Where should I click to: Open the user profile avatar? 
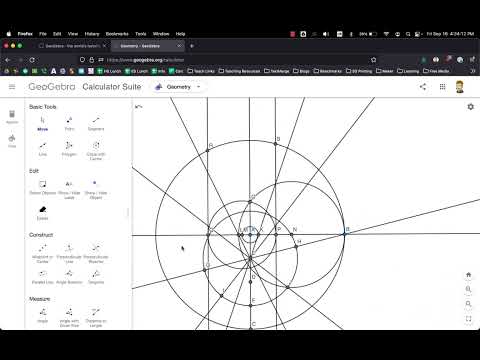tap(460, 87)
